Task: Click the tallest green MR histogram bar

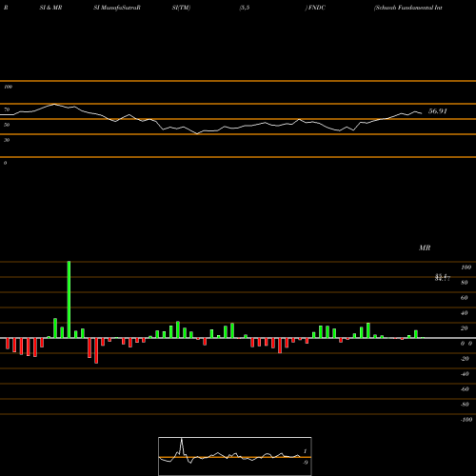Action: (69, 300)
